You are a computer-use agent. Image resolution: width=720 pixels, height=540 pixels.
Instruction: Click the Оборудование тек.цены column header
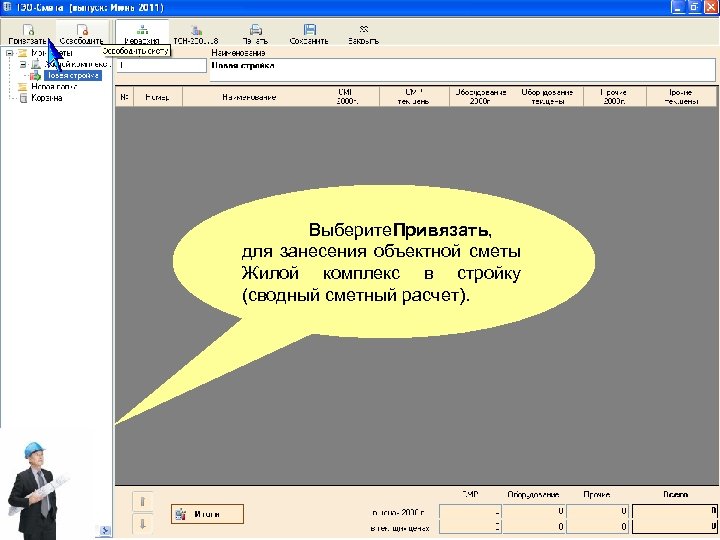(548, 97)
